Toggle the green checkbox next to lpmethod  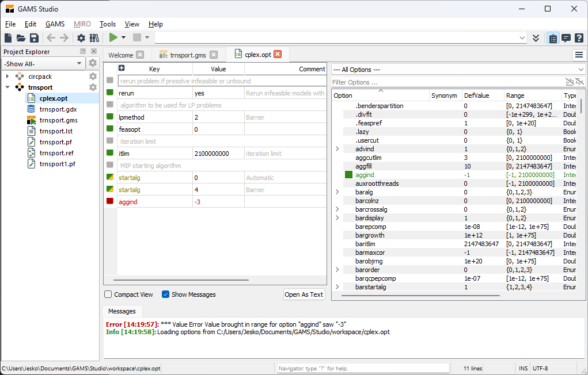110,117
